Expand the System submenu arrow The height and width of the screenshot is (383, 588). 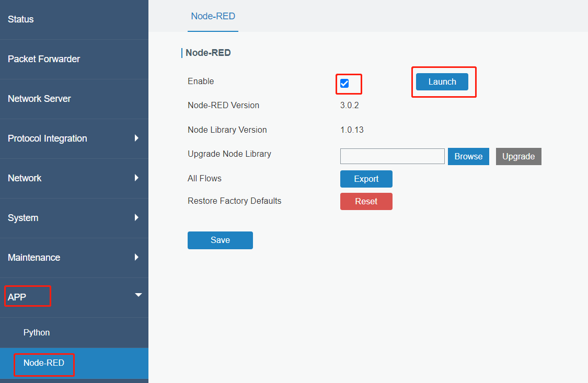[x=136, y=217]
